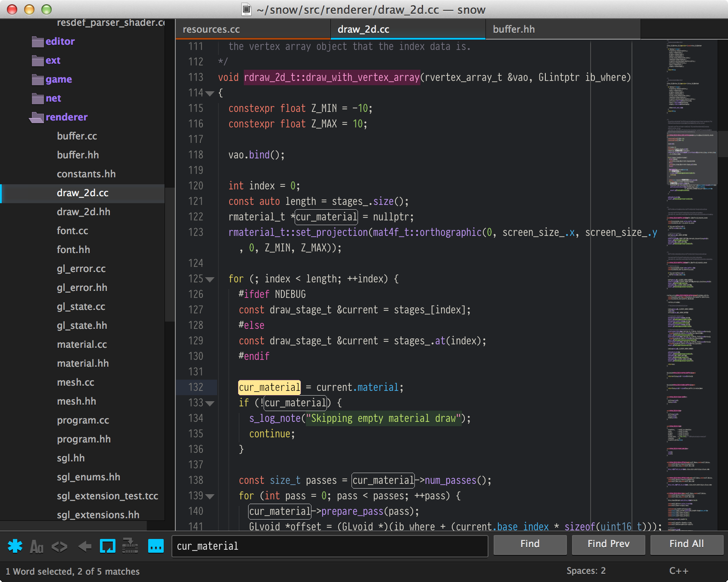Click the highlight matches dots icon
The image size is (728, 582).
coord(156,546)
